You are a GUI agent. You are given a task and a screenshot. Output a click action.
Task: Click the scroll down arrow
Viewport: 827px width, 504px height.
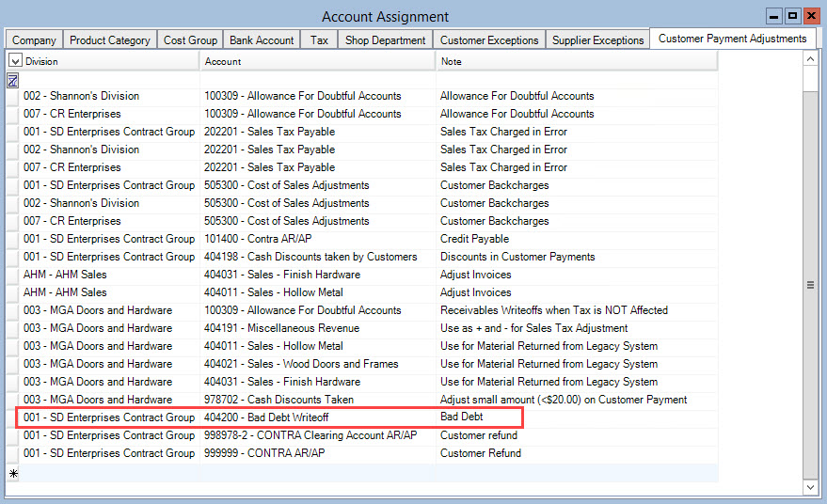[x=811, y=488]
